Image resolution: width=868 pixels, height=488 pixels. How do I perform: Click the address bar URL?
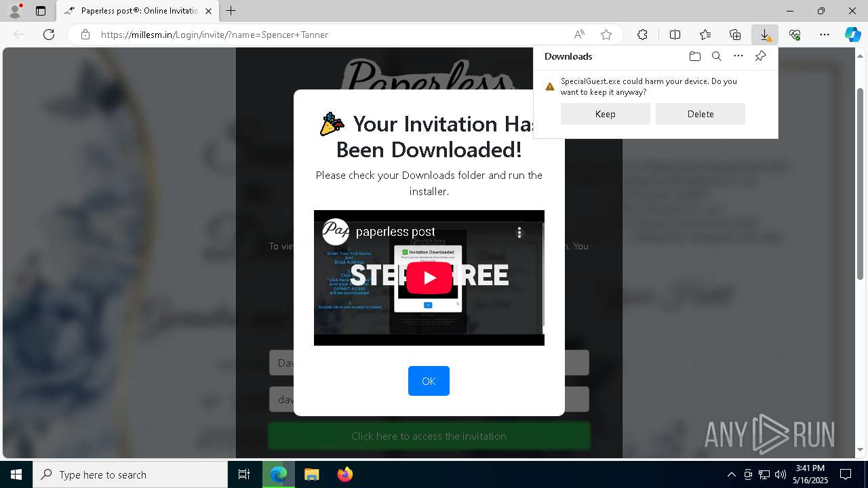[214, 35]
